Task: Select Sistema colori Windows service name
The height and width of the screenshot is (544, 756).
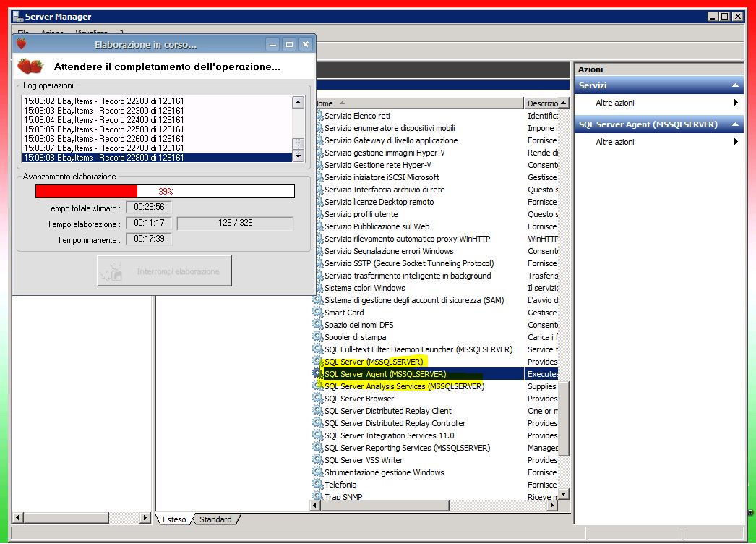Action: pyautogui.click(x=364, y=288)
